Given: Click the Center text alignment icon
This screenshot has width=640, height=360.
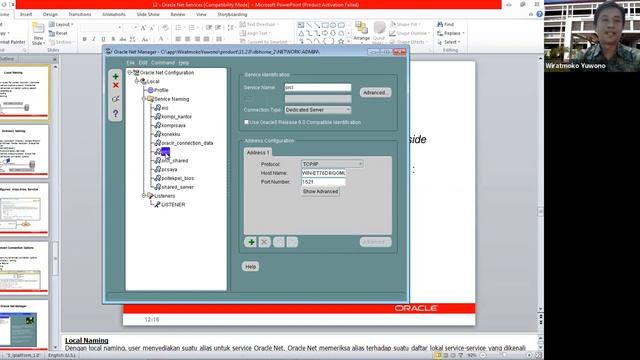Looking at the screenshot, I should point(187,39).
